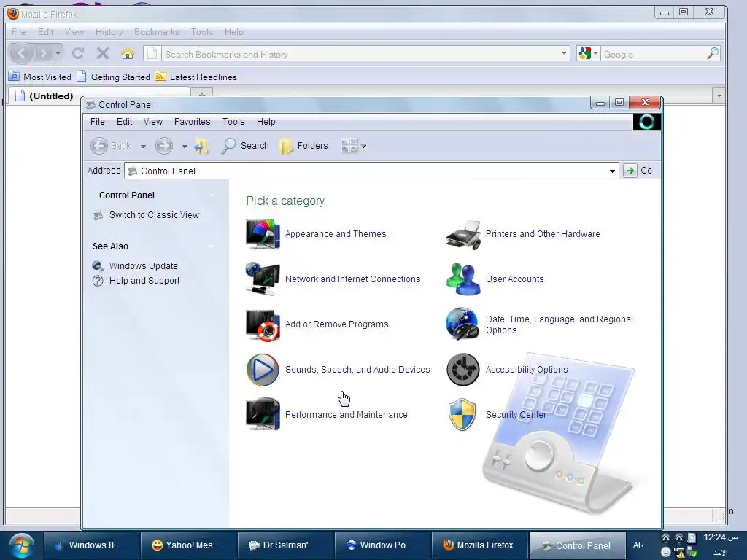This screenshot has height=560, width=747.
Task: Open the Accessibility Options icon
Action: pyautogui.click(x=463, y=370)
